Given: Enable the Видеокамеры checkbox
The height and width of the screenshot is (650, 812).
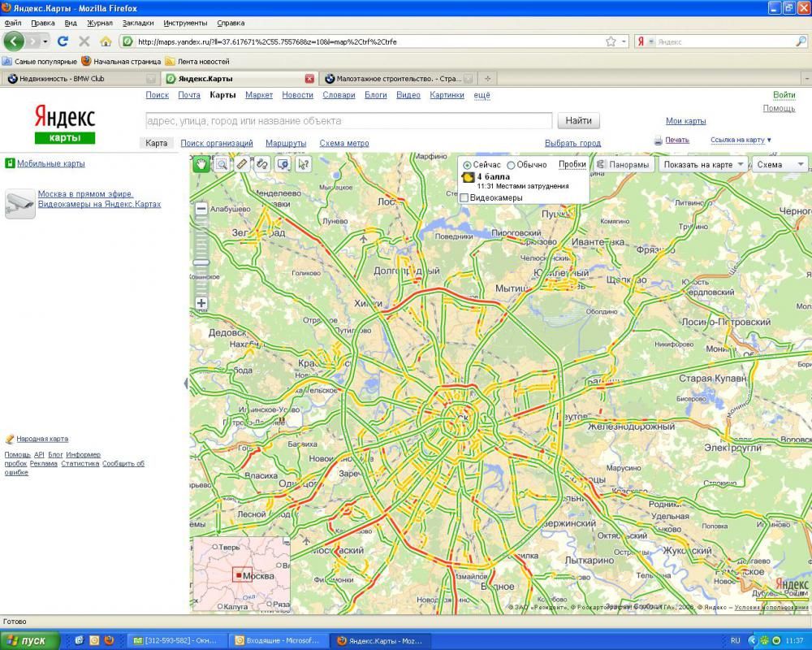Looking at the screenshot, I should (x=464, y=198).
